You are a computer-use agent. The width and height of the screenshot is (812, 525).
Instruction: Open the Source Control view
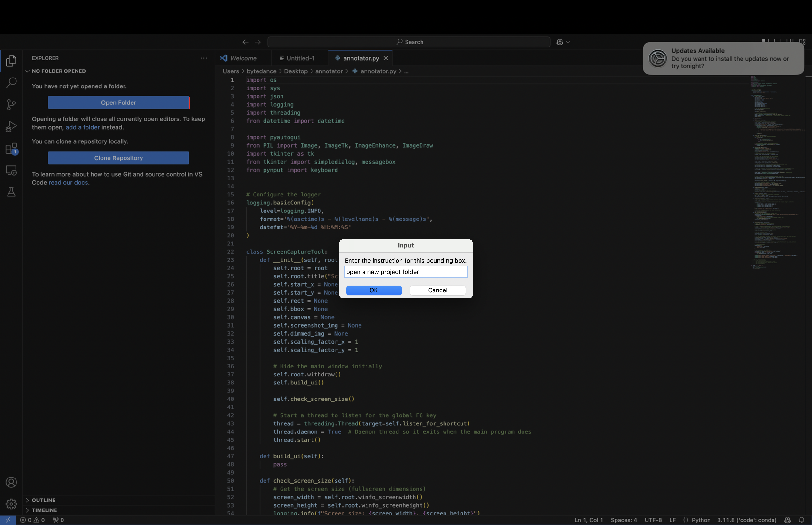pyautogui.click(x=11, y=104)
